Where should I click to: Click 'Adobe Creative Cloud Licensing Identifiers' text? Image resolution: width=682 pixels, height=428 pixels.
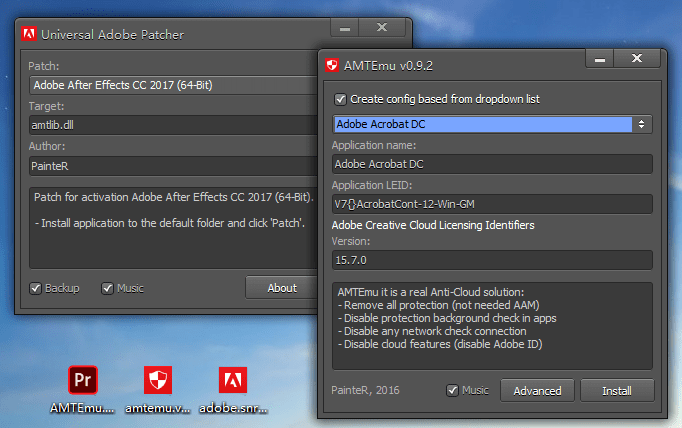[x=433, y=225]
